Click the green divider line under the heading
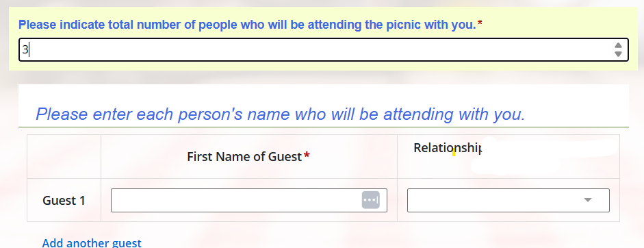Screen dimensions: 644x248 click(x=324, y=127)
